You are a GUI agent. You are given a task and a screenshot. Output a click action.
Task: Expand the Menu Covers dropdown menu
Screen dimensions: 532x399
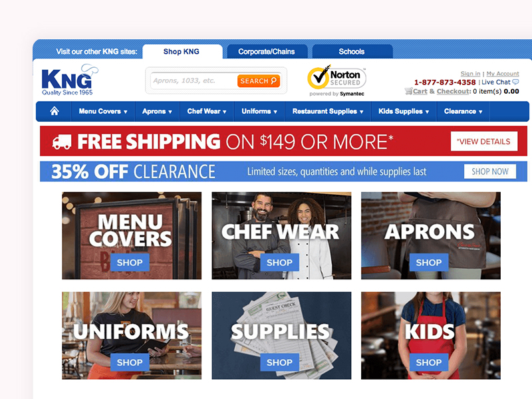103,111
